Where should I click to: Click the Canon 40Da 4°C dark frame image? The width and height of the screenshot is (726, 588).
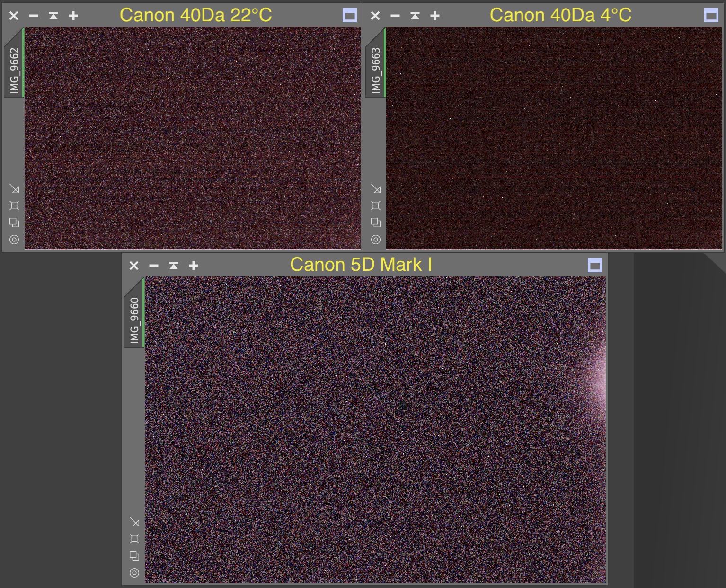click(x=554, y=137)
